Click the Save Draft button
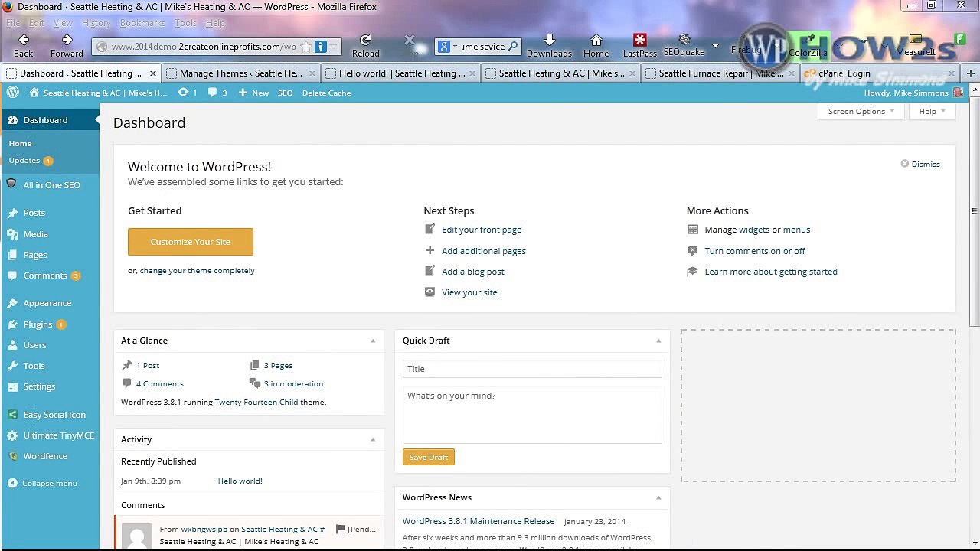980x551 pixels. pos(428,458)
